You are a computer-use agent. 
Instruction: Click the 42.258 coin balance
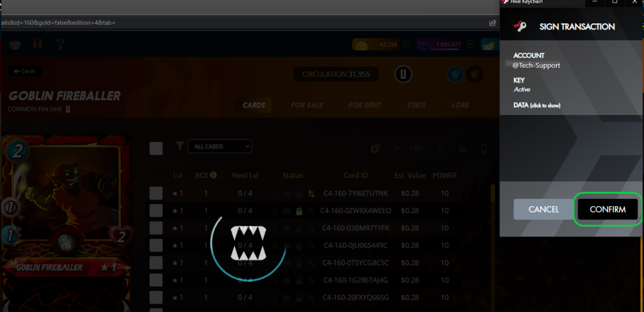tap(376, 44)
